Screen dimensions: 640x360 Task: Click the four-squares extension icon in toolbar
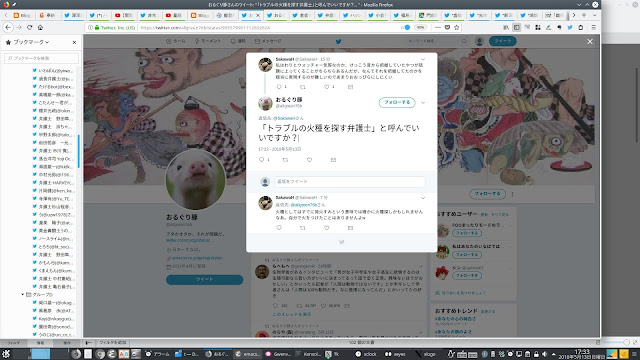pyautogui.click(x=538, y=27)
